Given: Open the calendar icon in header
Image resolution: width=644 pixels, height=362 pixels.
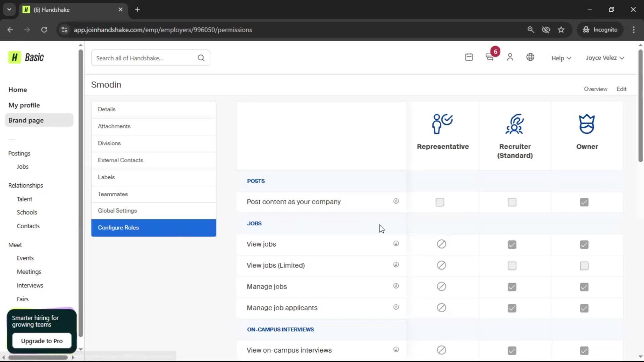Looking at the screenshot, I should [469, 57].
